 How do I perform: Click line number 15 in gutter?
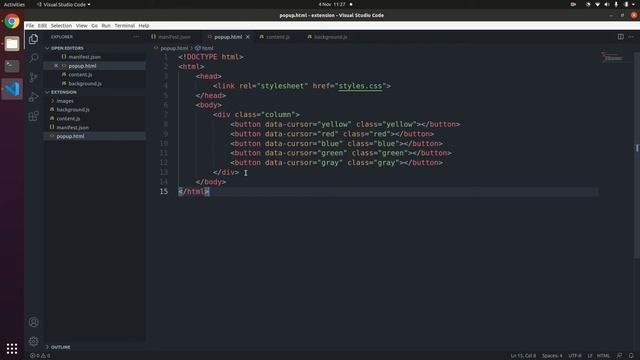164,191
